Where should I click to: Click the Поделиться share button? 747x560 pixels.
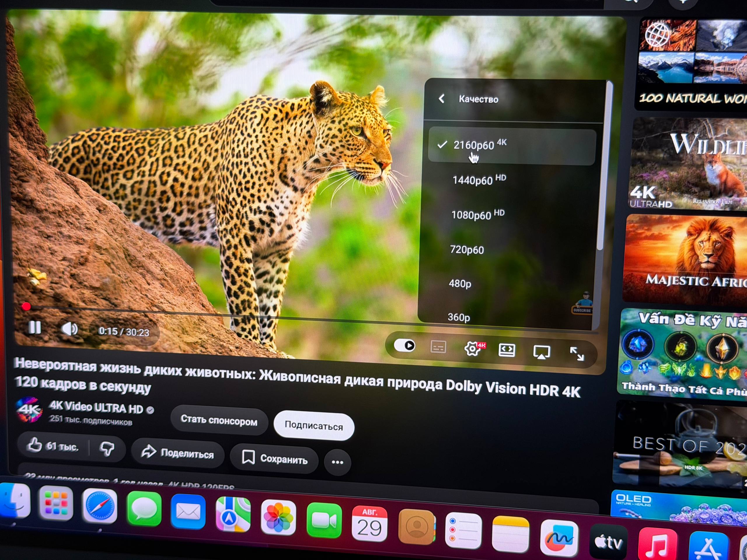pos(178,453)
